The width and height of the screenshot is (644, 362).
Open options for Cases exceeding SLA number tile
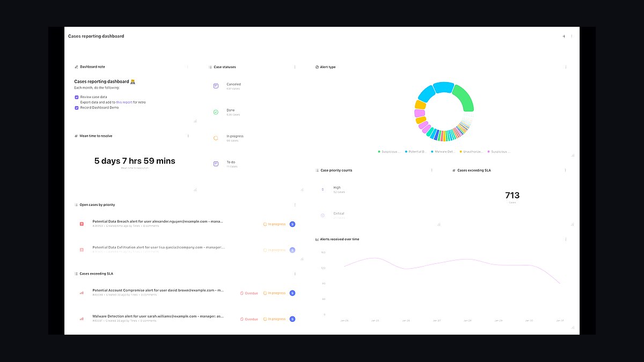click(566, 170)
